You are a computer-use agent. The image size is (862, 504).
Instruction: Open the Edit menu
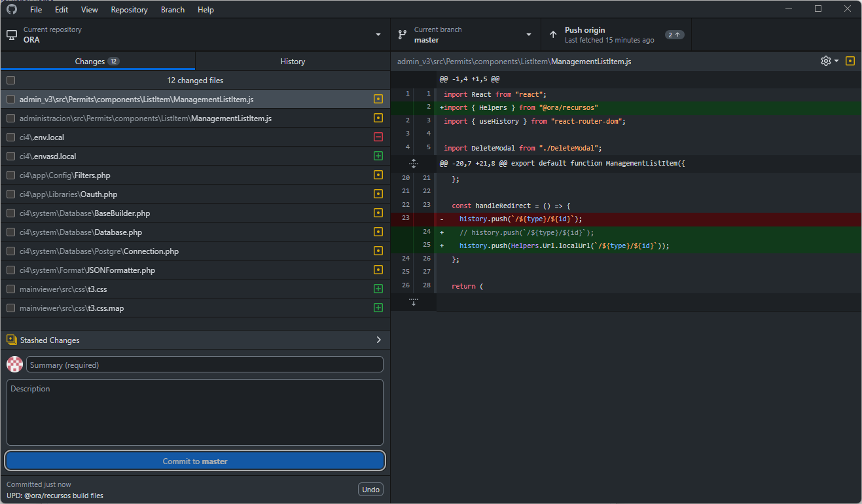pos(62,10)
